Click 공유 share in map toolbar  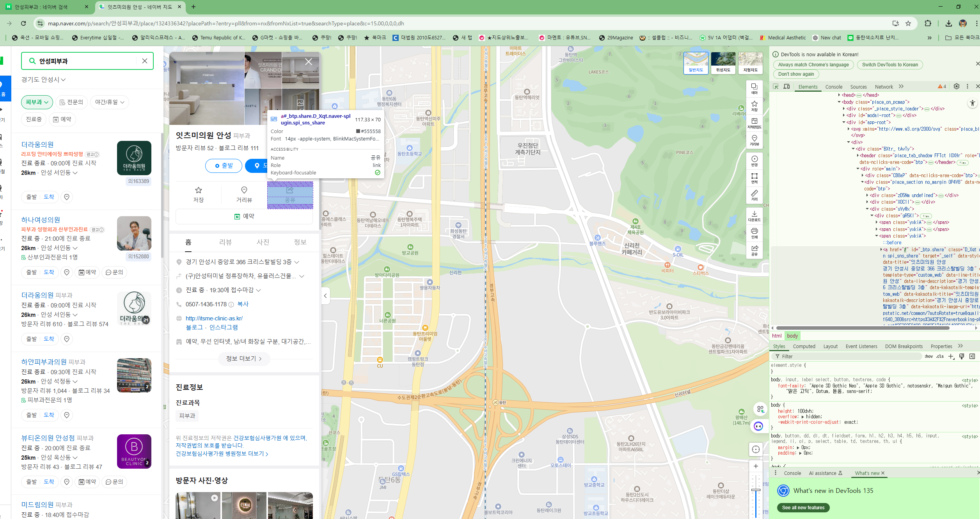tap(755, 250)
